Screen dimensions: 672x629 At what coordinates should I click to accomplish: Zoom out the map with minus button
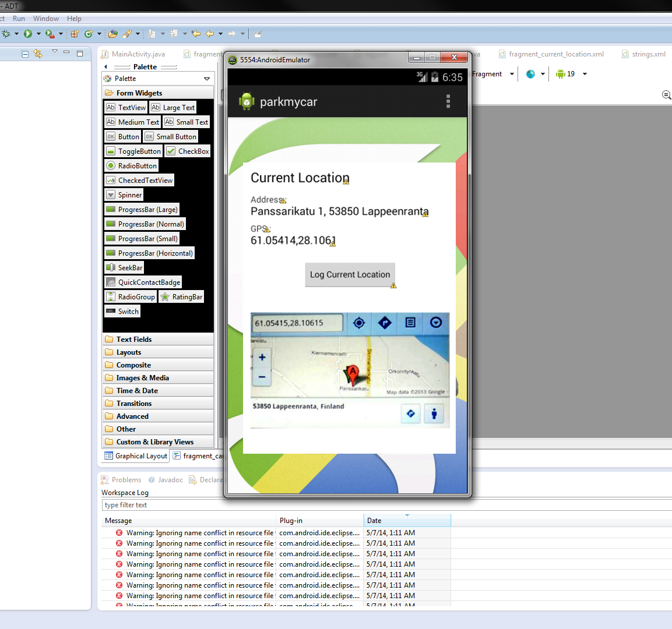point(262,377)
